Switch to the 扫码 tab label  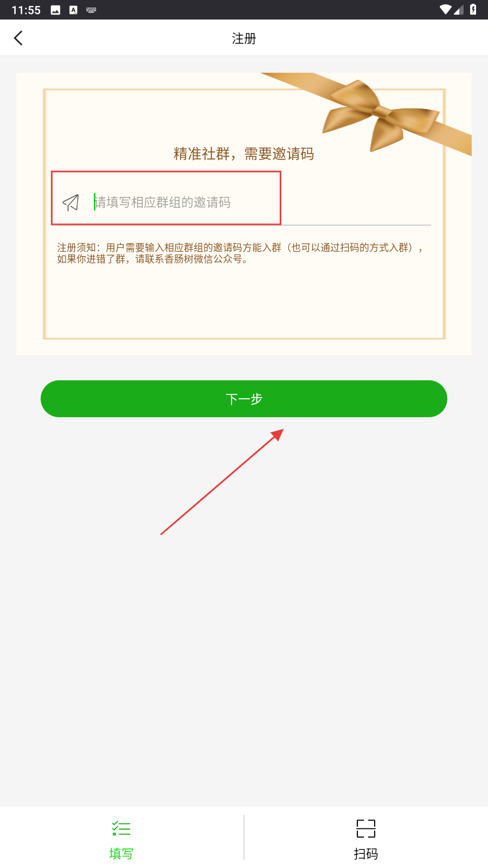(366, 854)
